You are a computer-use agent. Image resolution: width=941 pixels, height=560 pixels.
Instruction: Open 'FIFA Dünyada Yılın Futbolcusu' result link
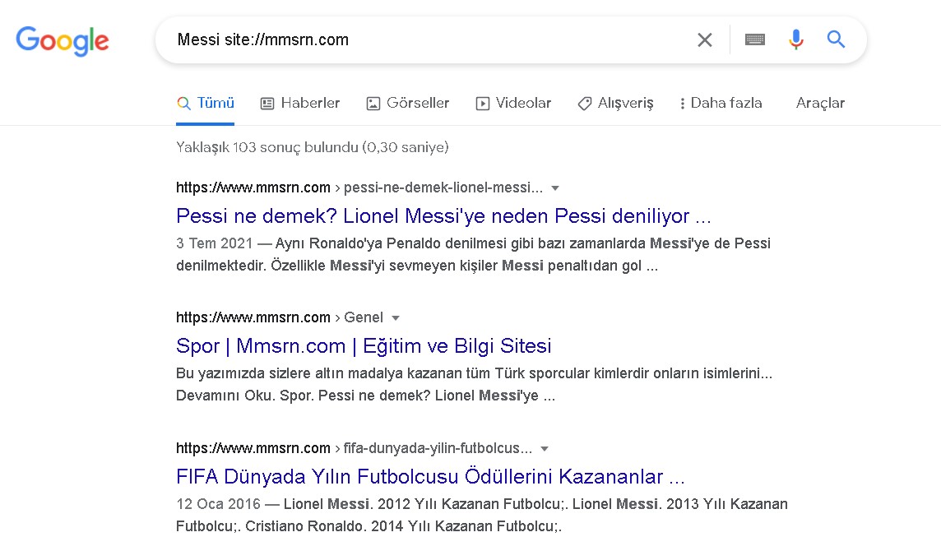coord(430,477)
